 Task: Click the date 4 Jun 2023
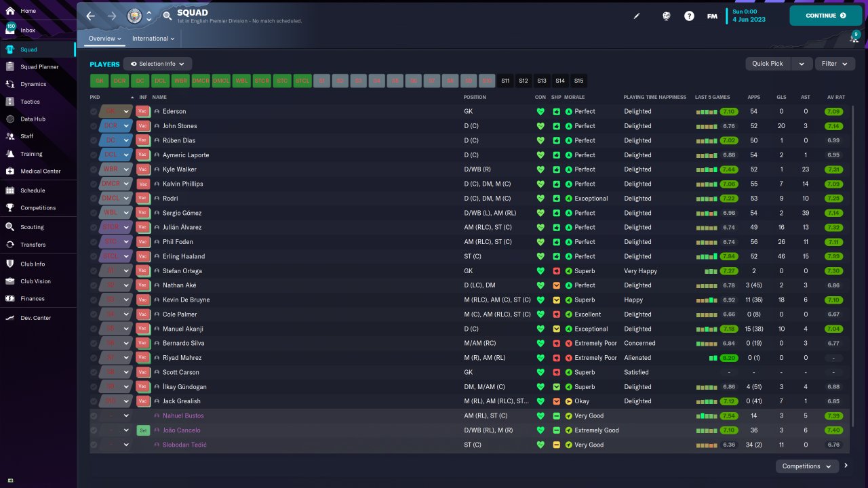point(748,19)
